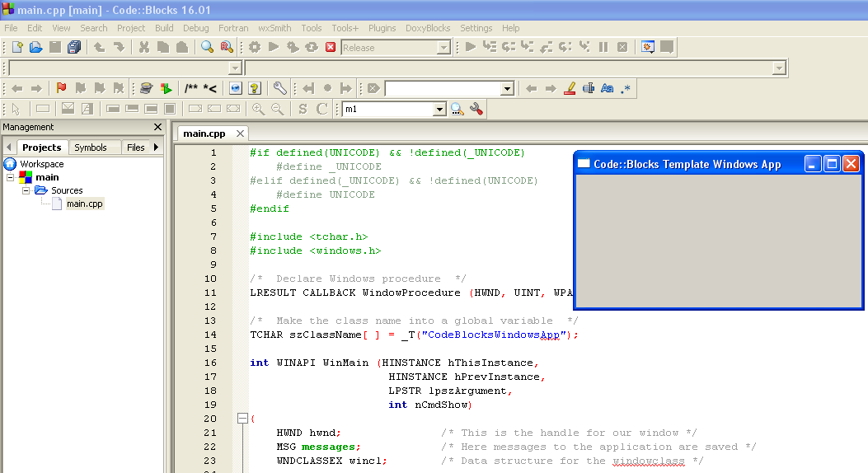Viewport: 868px width, 473px height.
Task: Click the Jump forward arrow icon
Action: pyautogui.click(x=36, y=88)
